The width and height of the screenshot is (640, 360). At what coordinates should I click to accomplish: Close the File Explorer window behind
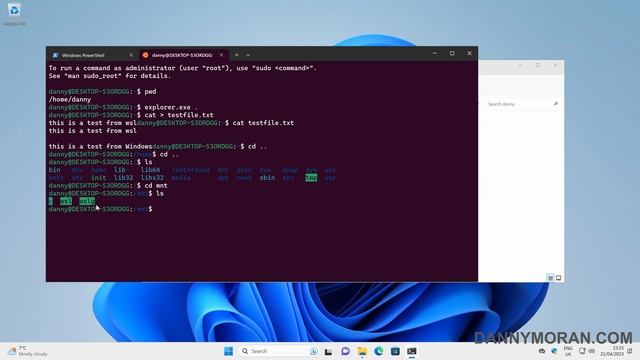(x=556, y=65)
